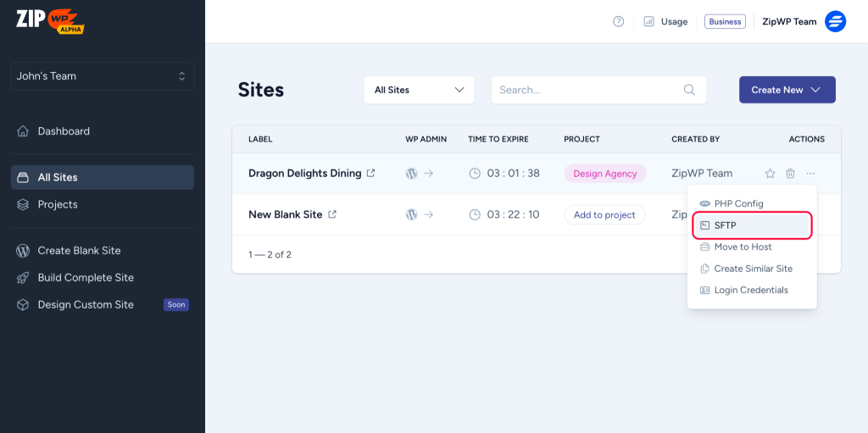Screen dimensions: 868x433
Task: Star the Dragon Delights Dining site
Action: [770, 174]
